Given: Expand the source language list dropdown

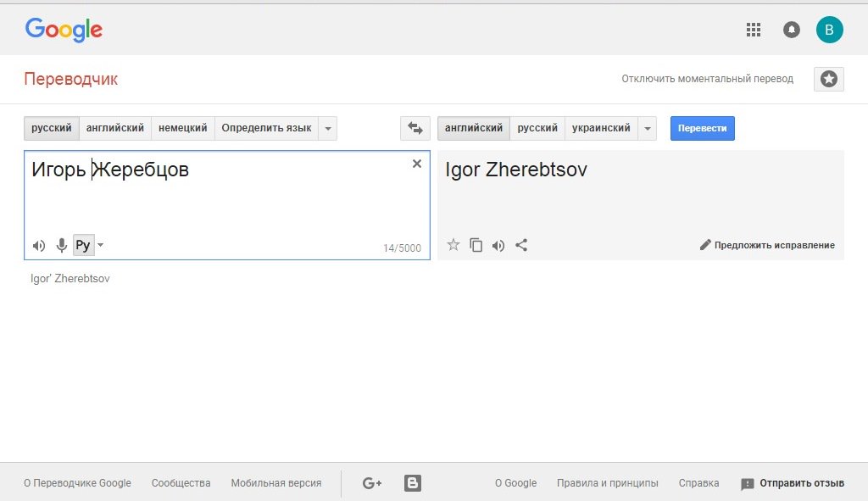Looking at the screenshot, I should 329,129.
